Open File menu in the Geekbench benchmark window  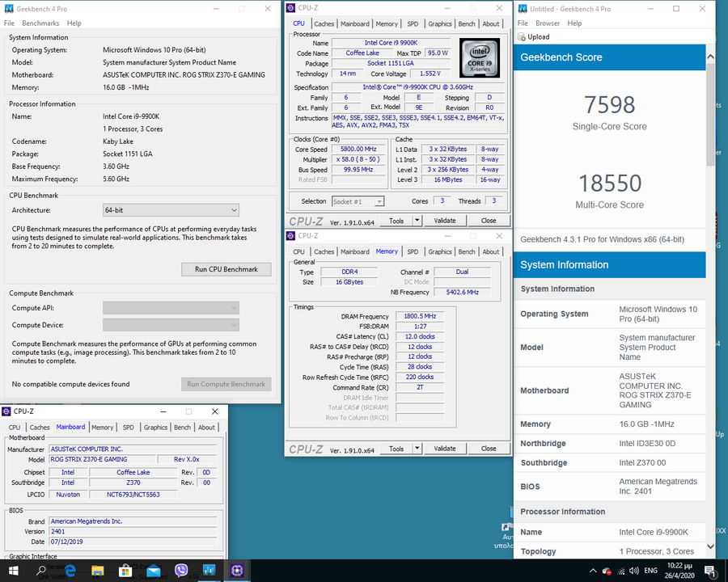9,23
